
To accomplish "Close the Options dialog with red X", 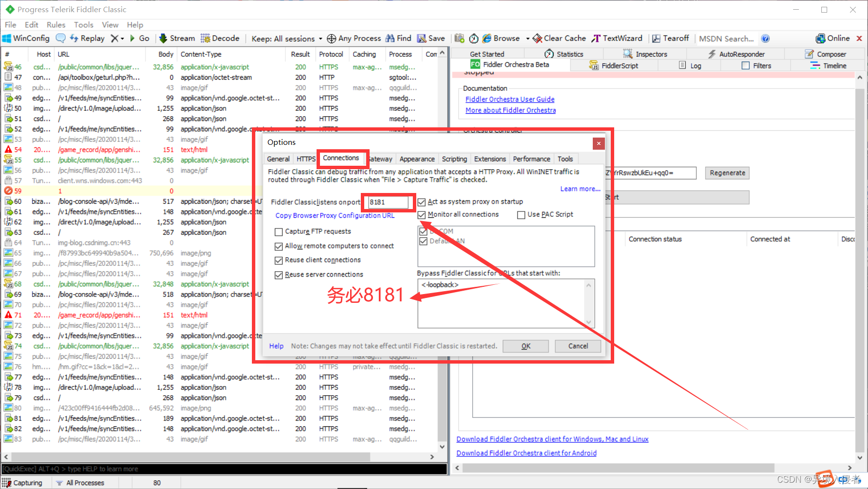I will click(x=599, y=143).
